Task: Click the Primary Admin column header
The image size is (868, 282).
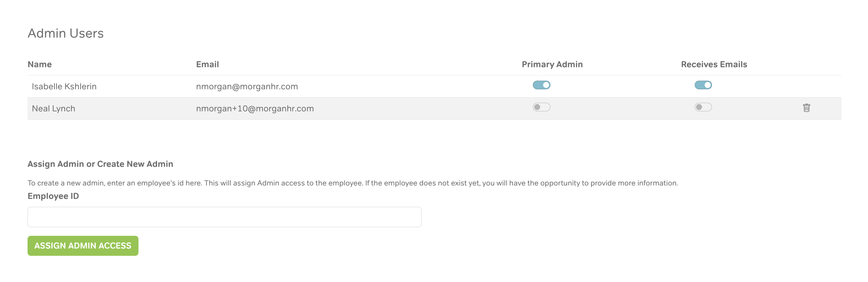Action: 552,64
